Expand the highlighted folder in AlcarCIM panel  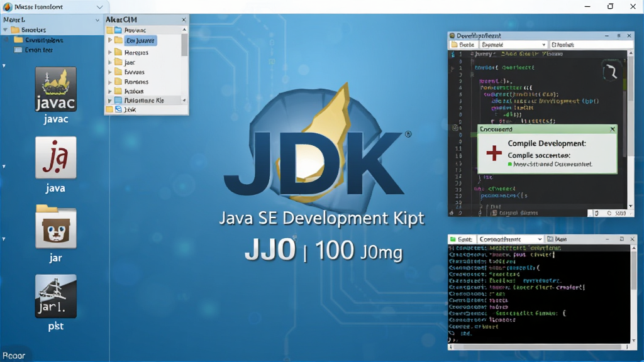[x=110, y=40]
